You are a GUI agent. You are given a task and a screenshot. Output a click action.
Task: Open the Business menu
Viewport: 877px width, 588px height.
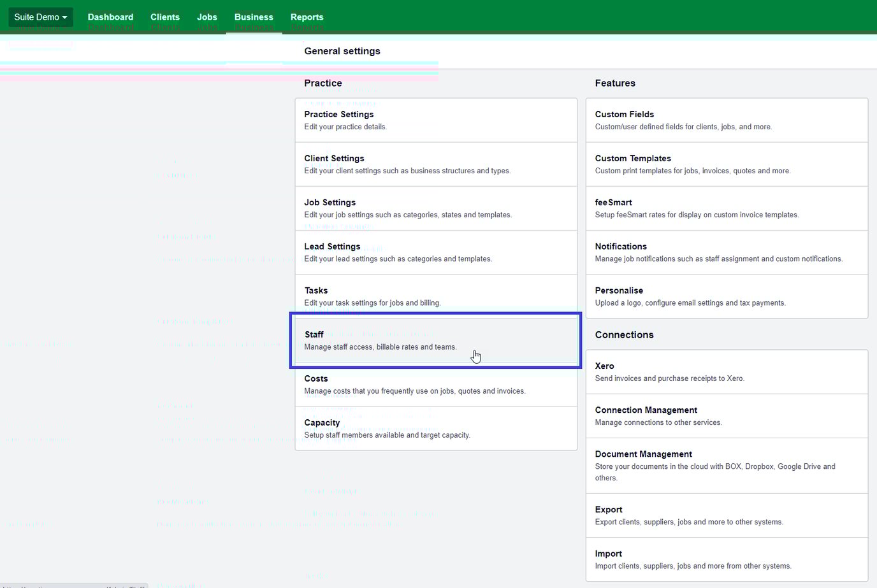254,17
